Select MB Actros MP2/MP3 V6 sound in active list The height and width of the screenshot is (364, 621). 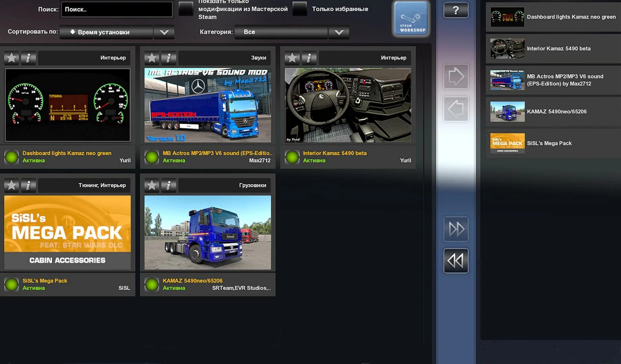coord(553,80)
